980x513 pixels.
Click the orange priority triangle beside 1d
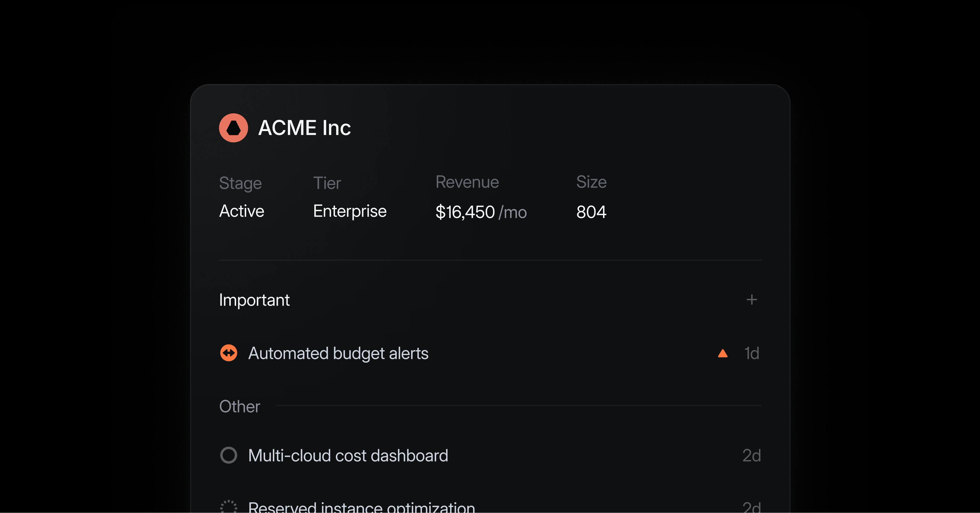click(x=723, y=354)
